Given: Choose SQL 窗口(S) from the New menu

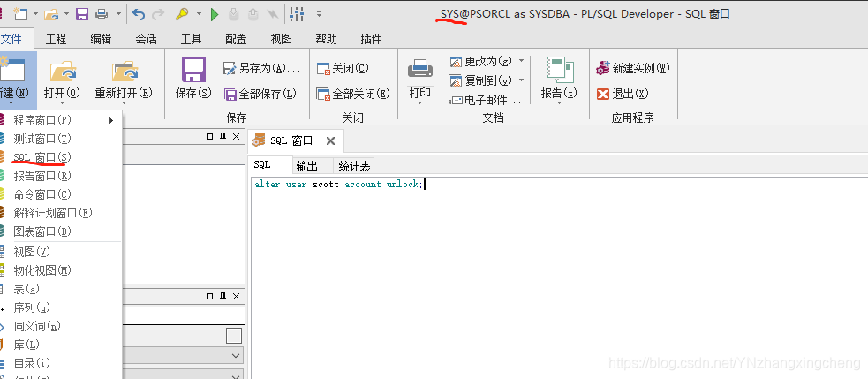Looking at the screenshot, I should [x=61, y=157].
